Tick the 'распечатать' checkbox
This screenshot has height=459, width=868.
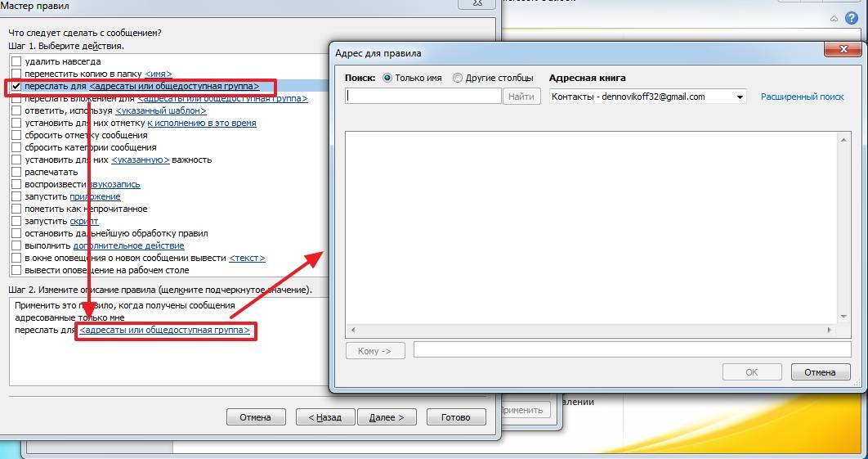[x=16, y=172]
